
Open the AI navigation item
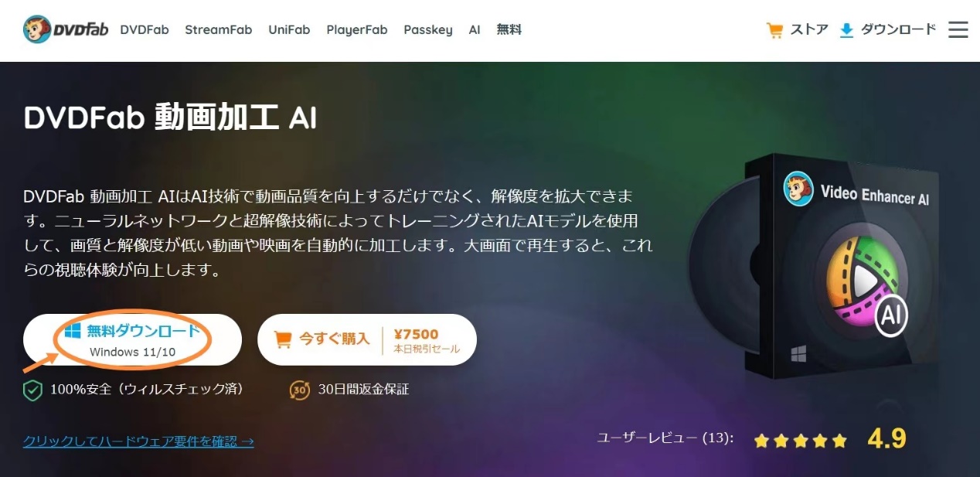coord(475,30)
